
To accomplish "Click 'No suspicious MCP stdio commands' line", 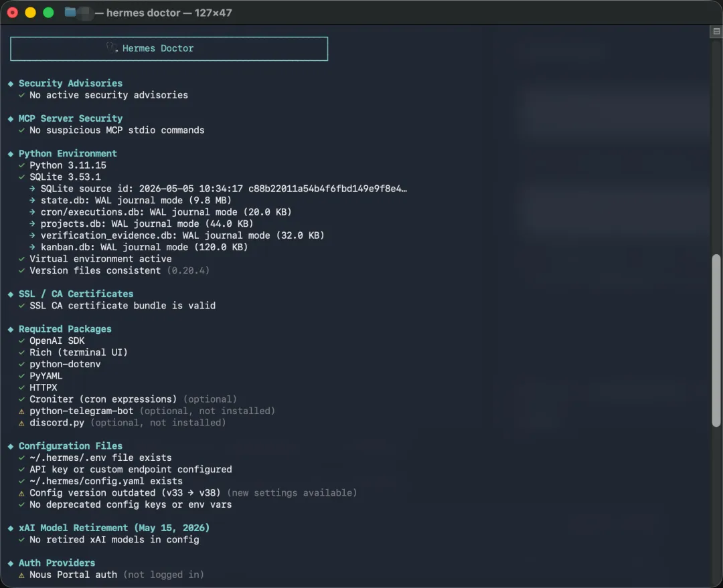I will tap(117, 130).
